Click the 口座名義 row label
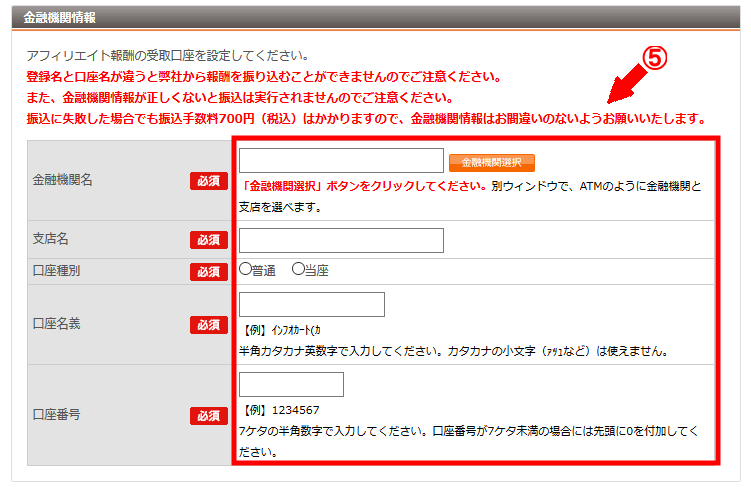This screenshot has height=487, width=751. coord(56,324)
